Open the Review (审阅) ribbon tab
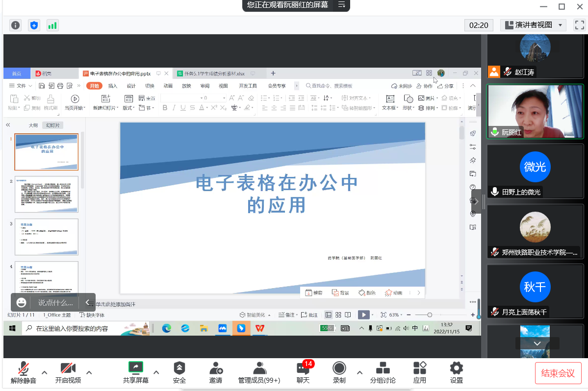 point(205,86)
